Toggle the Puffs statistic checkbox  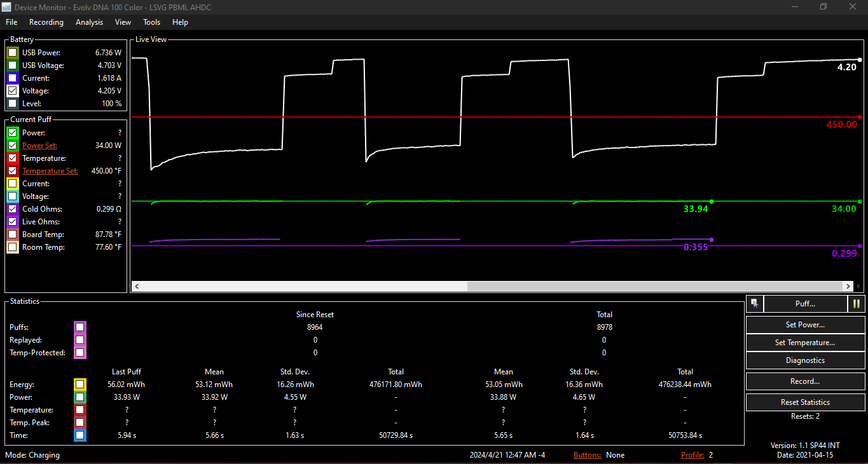[x=79, y=327]
